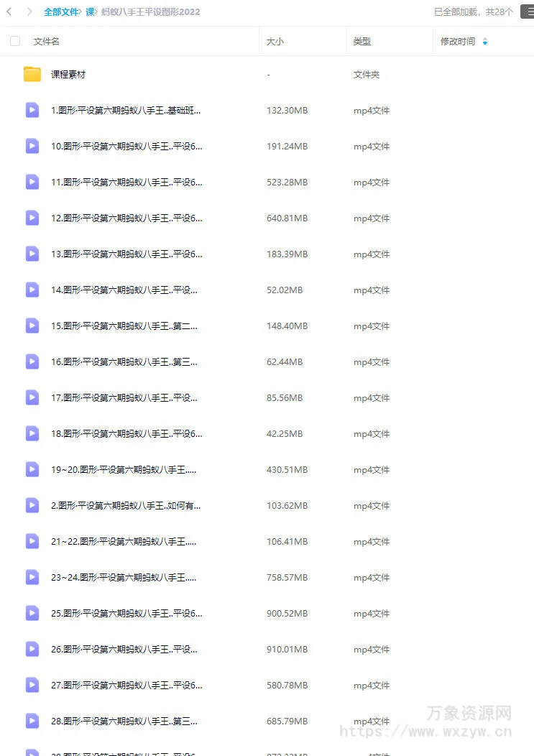Sort files by the 大小 column header
534x756 pixels.
point(275,42)
